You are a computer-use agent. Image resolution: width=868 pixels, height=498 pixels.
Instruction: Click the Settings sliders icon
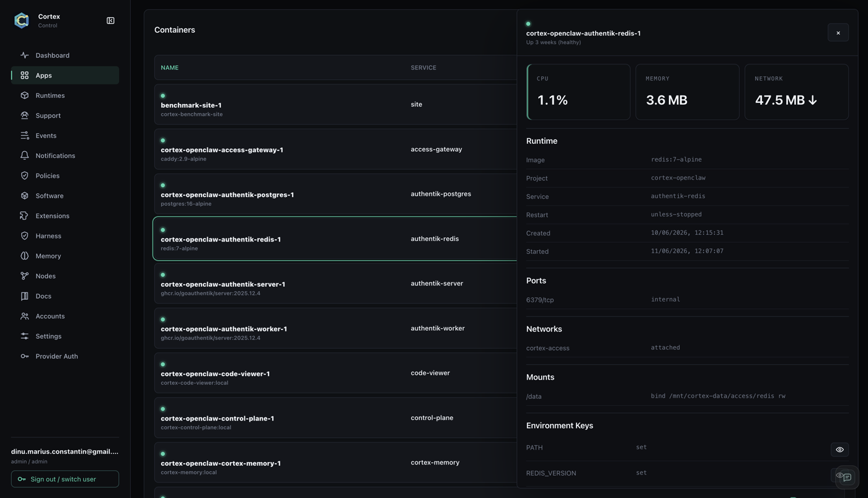point(25,336)
